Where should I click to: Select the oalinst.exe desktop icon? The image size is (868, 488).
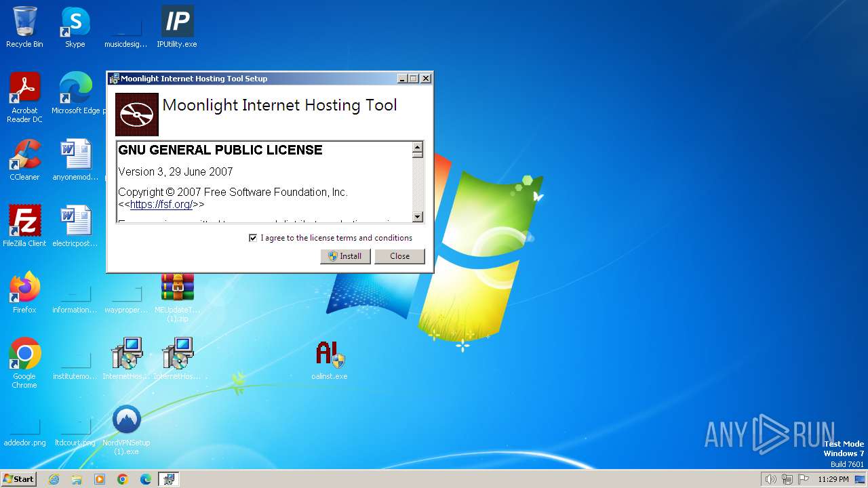[x=330, y=359]
